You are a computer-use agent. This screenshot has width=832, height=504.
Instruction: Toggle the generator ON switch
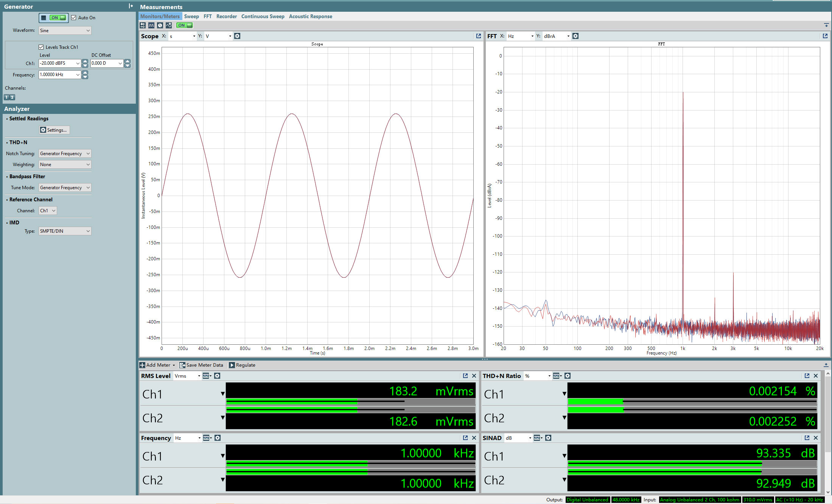click(58, 18)
